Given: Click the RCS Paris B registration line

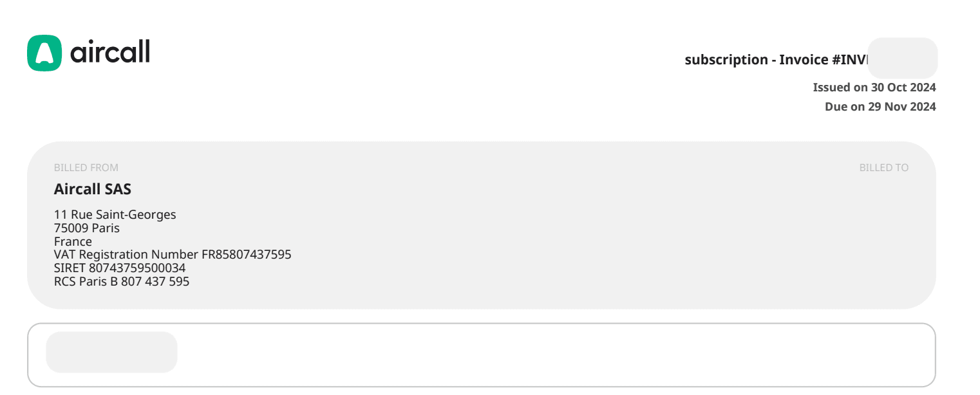Looking at the screenshot, I should coord(122,282).
